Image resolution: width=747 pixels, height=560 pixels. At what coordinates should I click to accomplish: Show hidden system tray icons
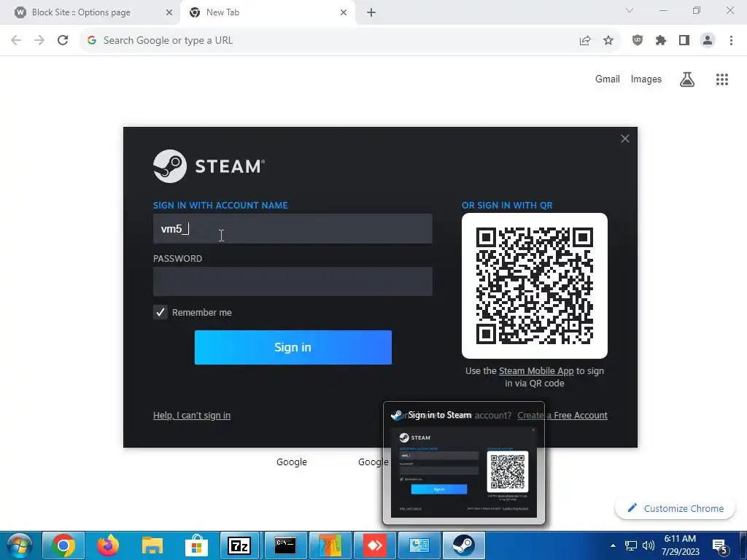coord(613,545)
